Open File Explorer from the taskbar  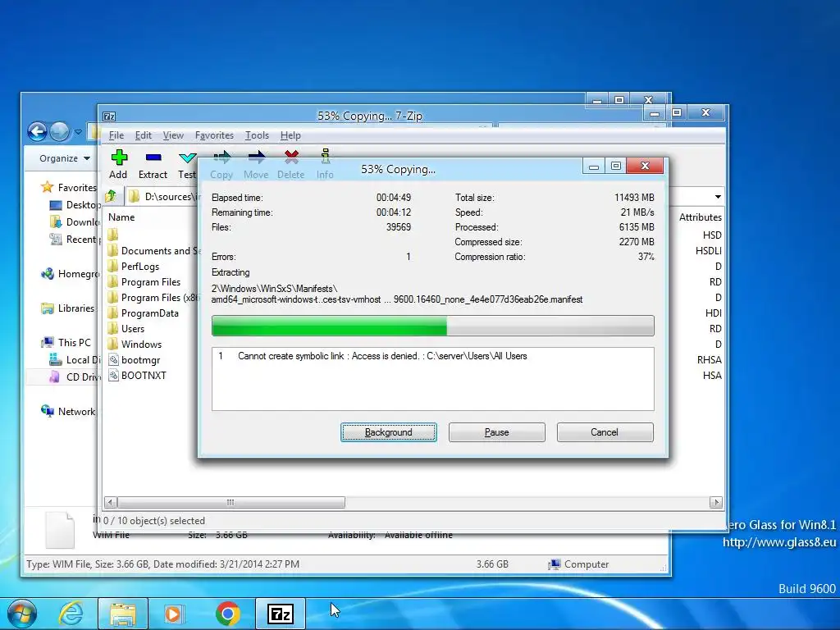(123, 614)
